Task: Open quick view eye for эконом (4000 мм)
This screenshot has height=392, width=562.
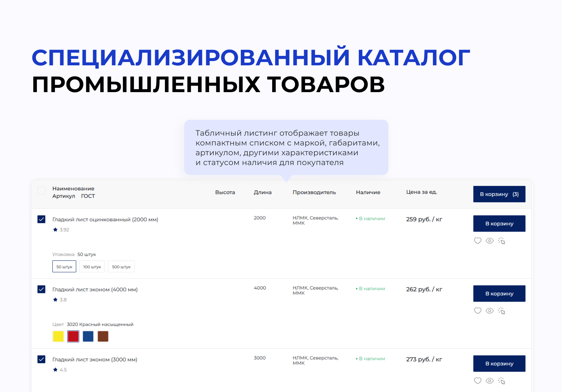Action: (x=489, y=311)
